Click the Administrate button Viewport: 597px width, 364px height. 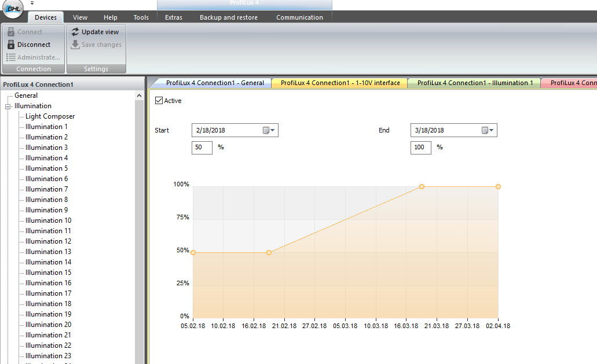[33, 57]
